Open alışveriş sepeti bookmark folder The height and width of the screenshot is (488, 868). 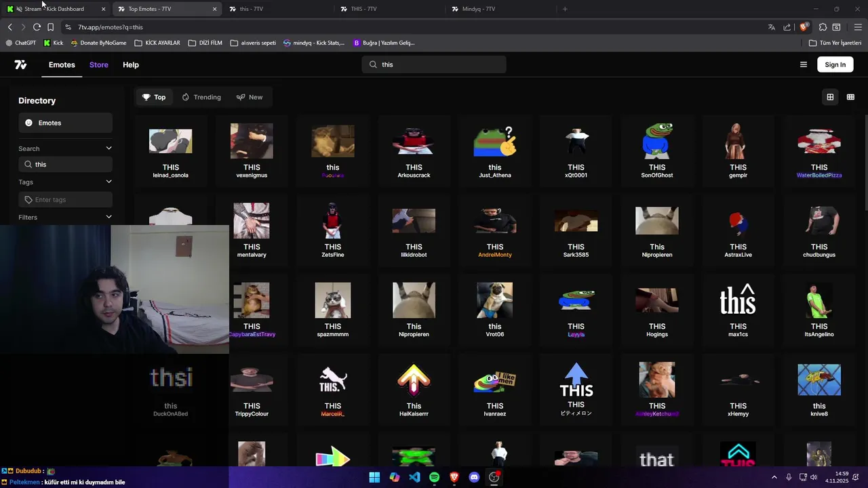(253, 43)
